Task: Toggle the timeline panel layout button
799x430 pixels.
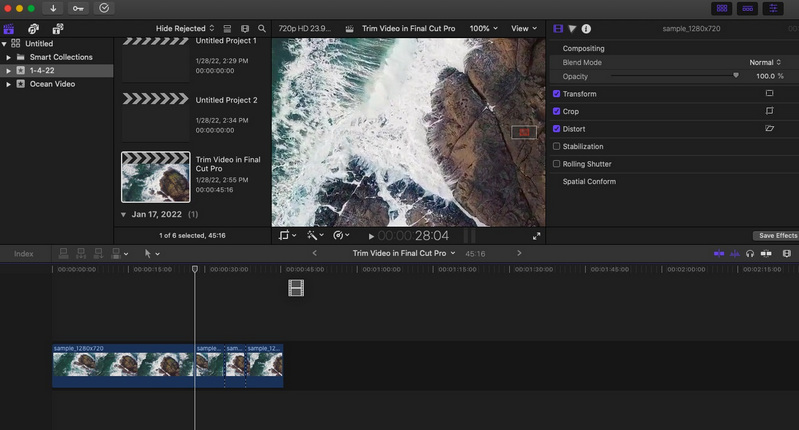Action: (747, 8)
